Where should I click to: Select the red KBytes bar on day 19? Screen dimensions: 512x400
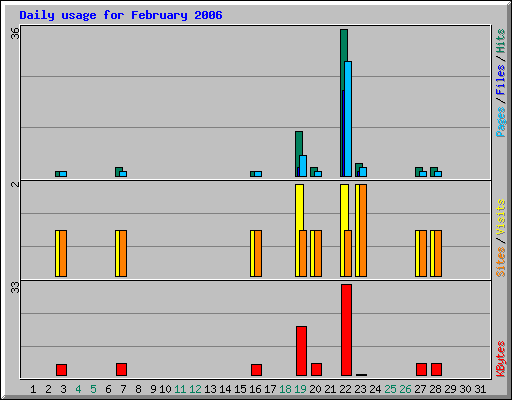[301, 351]
